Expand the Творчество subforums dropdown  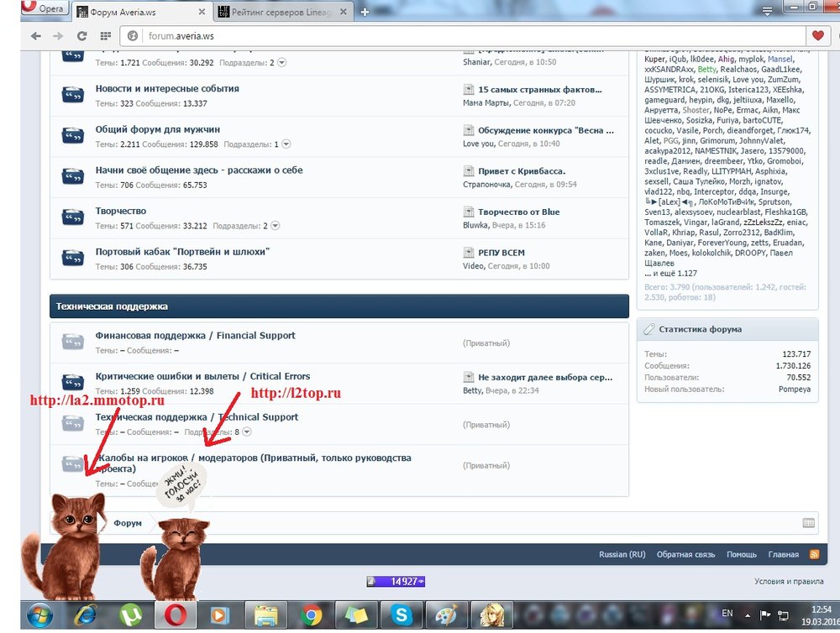275,226
